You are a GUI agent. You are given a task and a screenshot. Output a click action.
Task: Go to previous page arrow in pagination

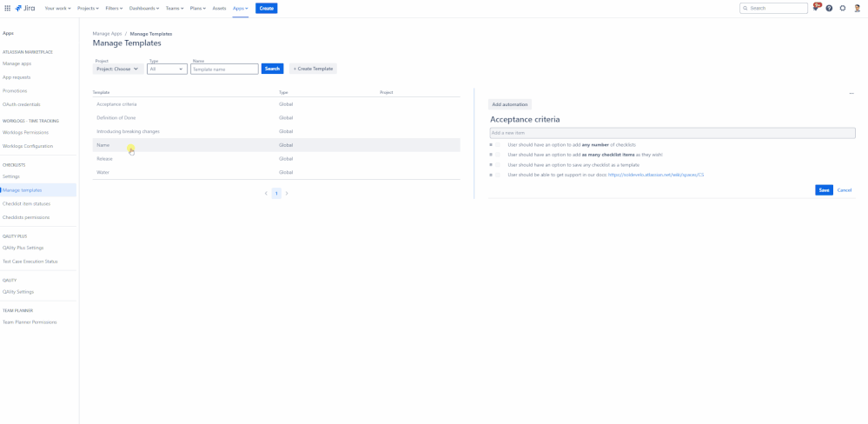(x=266, y=193)
